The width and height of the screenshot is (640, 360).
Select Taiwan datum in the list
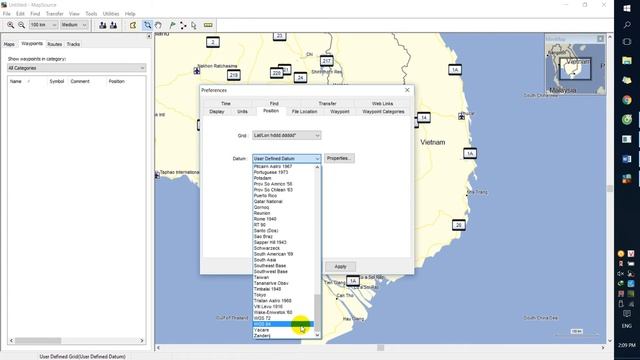[x=284, y=277]
